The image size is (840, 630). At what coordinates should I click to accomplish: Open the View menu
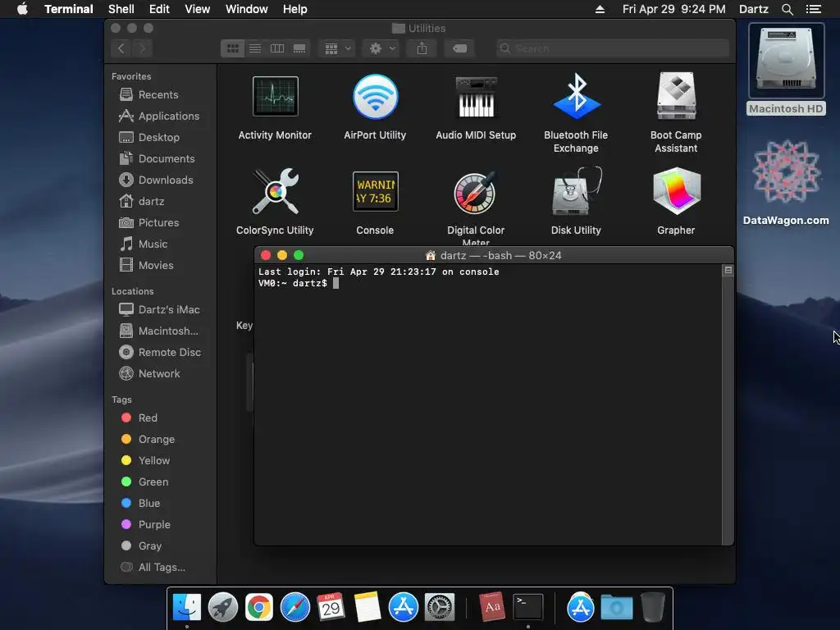click(x=197, y=9)
